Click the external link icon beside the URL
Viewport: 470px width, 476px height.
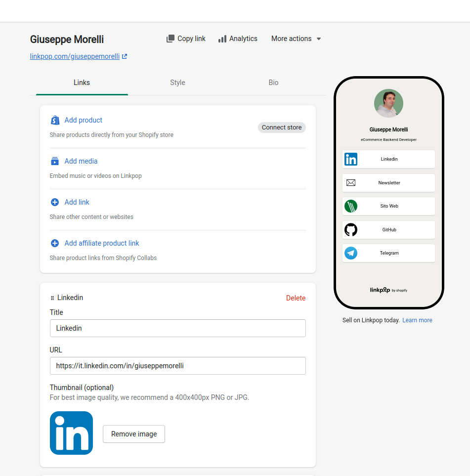(x=125, y=56)
